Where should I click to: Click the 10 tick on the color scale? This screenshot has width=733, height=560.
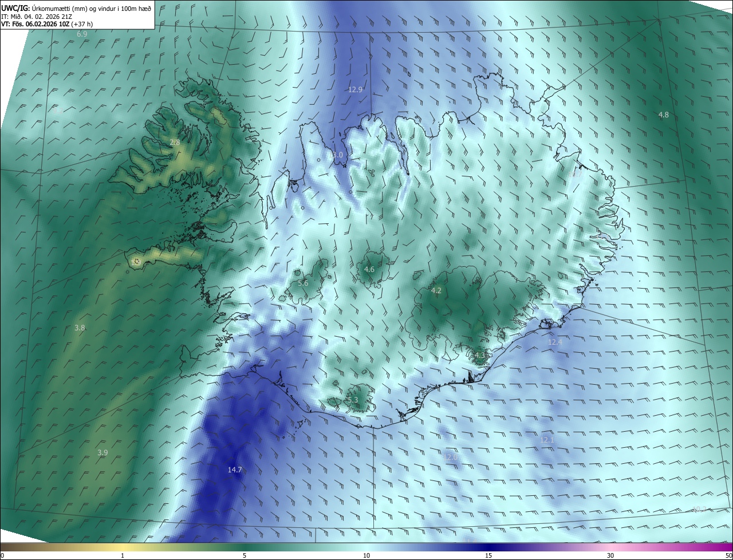click(366, 555)
